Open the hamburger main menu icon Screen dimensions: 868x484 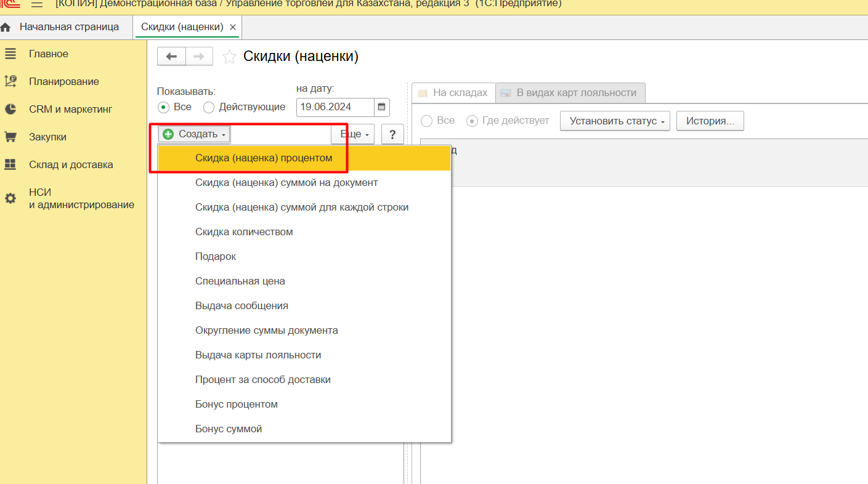coord(37,4)
